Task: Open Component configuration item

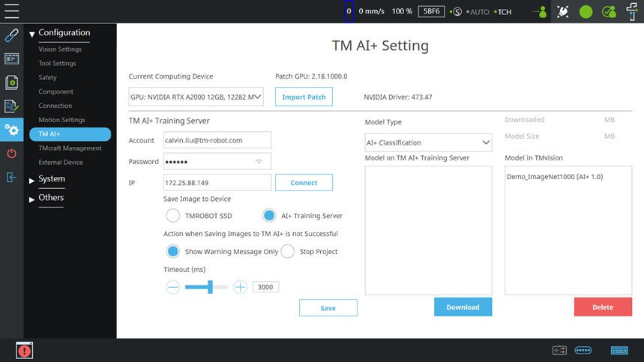Action: pos(55,91)
